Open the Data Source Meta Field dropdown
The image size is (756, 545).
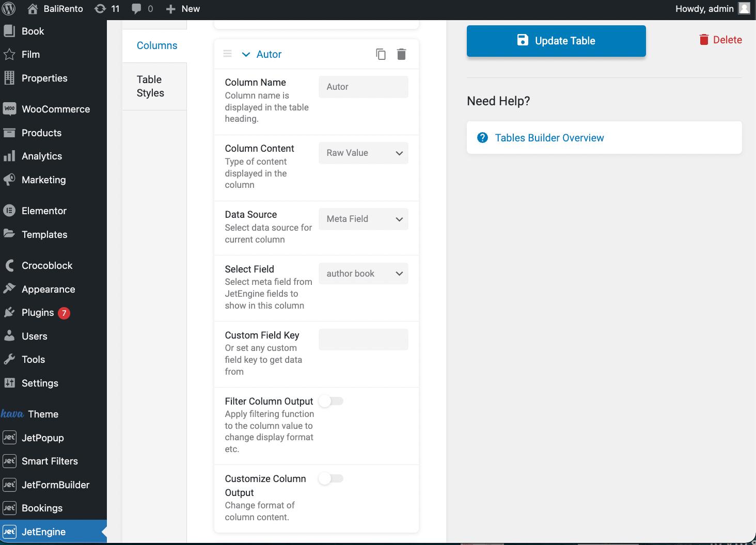pos(364,219)
